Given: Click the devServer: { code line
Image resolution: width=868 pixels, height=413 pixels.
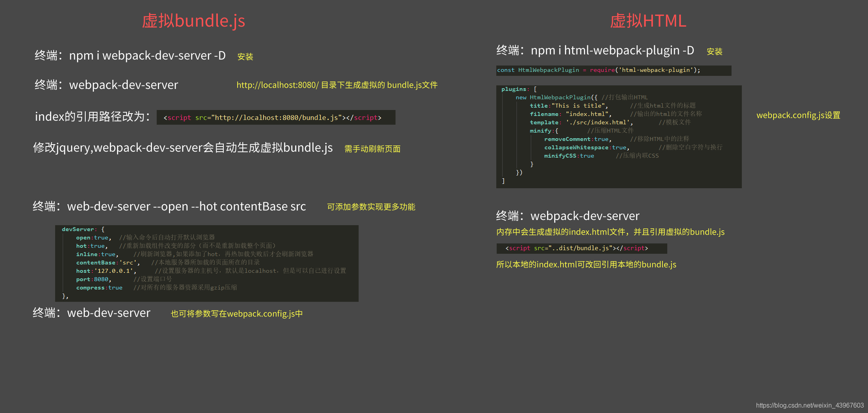Looking at the screenshot, I should (83, 229).
